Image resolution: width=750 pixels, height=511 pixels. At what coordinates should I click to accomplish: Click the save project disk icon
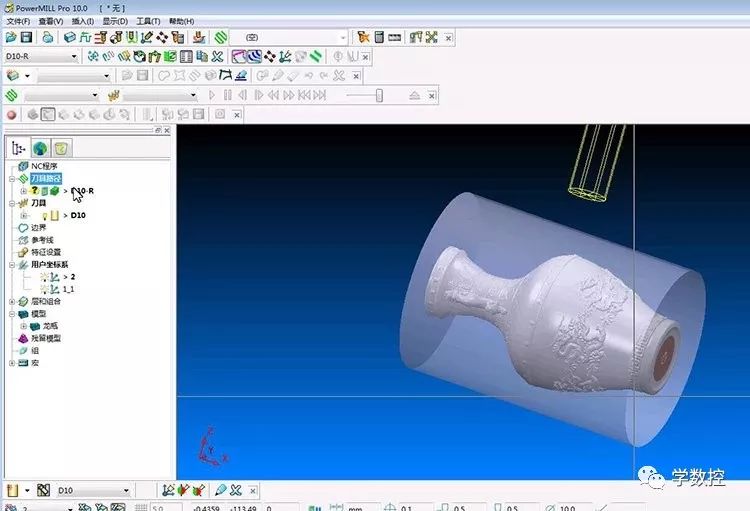[x=26, y=37]
